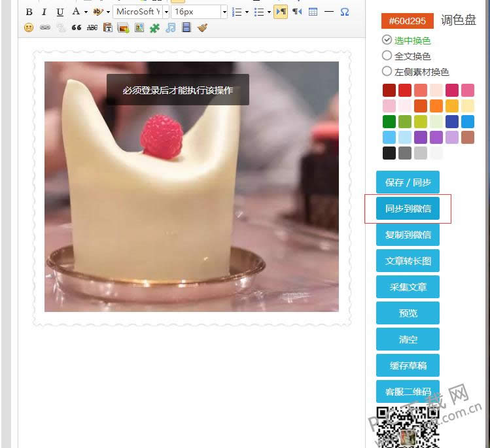Click the #60d295 color code field
490x448 pixels.
point(408,21)
